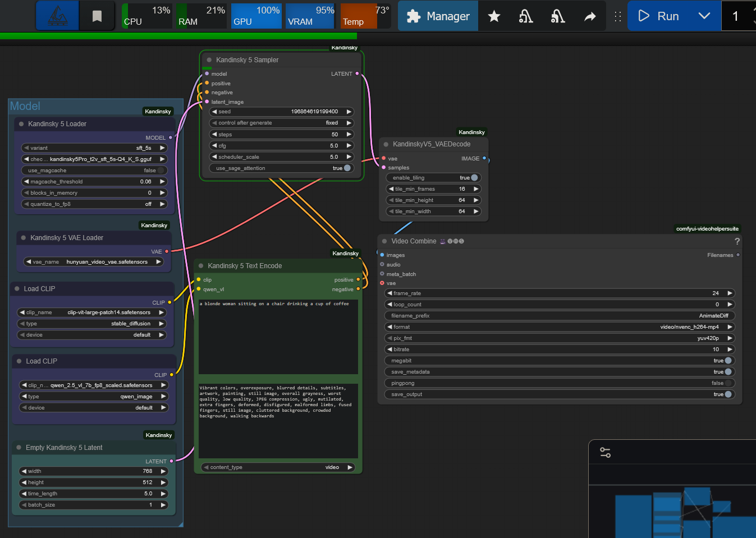Click the Model group title label
The image size is (756, 538).
pos(25,106)
